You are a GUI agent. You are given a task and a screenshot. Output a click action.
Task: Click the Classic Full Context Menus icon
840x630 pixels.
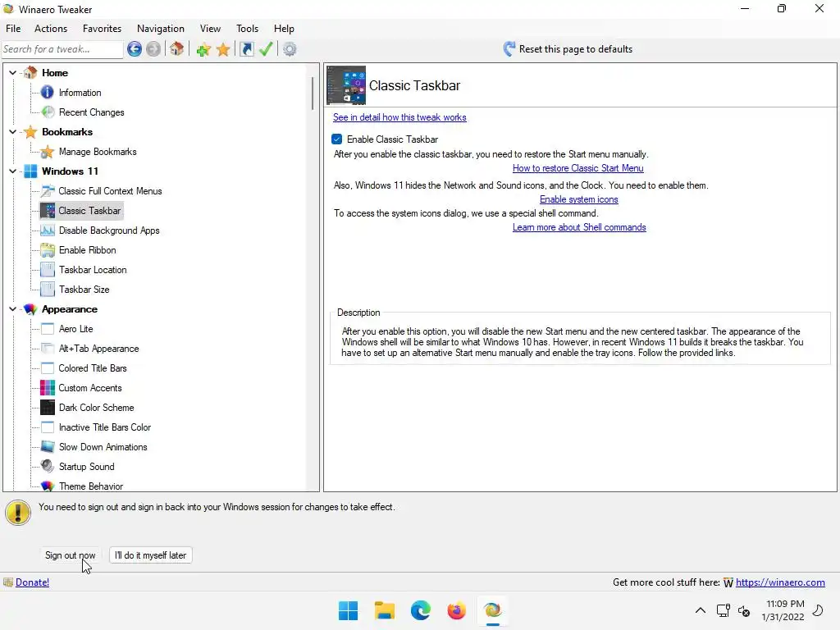(x=48, y=190)
